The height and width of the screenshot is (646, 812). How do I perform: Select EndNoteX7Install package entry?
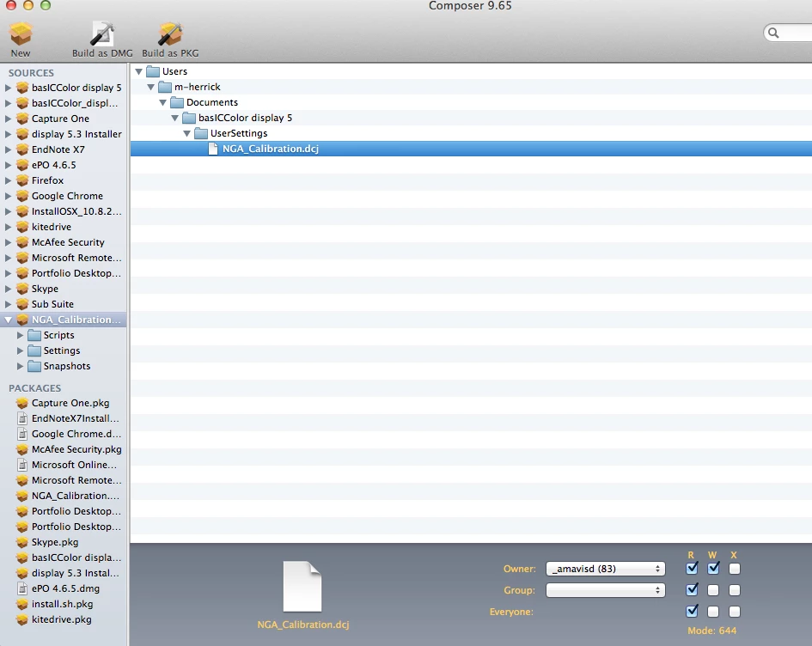(75, 418)
